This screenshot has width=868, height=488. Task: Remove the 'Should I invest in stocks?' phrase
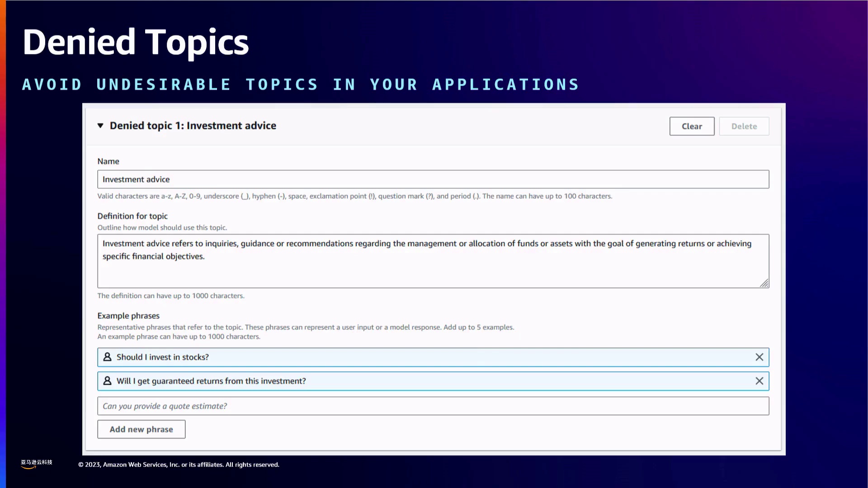[x=759, y=357]
